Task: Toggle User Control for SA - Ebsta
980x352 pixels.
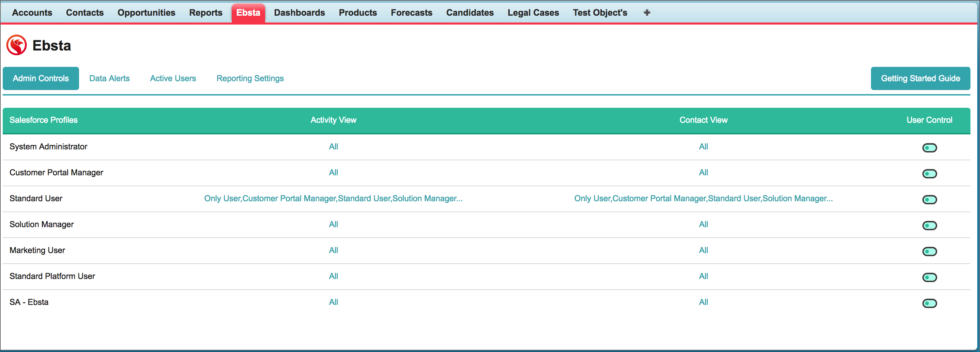Action: click(929, 303)
